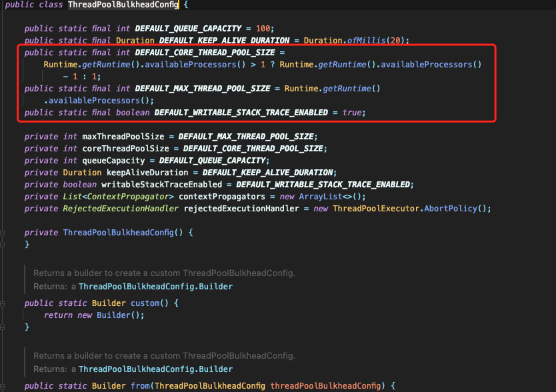Click the return keyword in custom()
This screenshot has width=556, height=392.
click(x=58, y=315)
